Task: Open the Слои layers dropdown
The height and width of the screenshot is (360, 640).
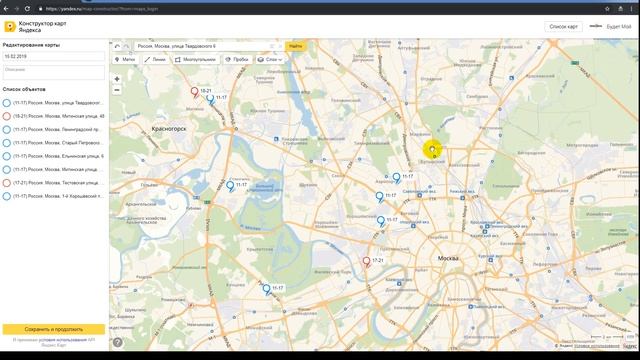Action: coord(270,60)
